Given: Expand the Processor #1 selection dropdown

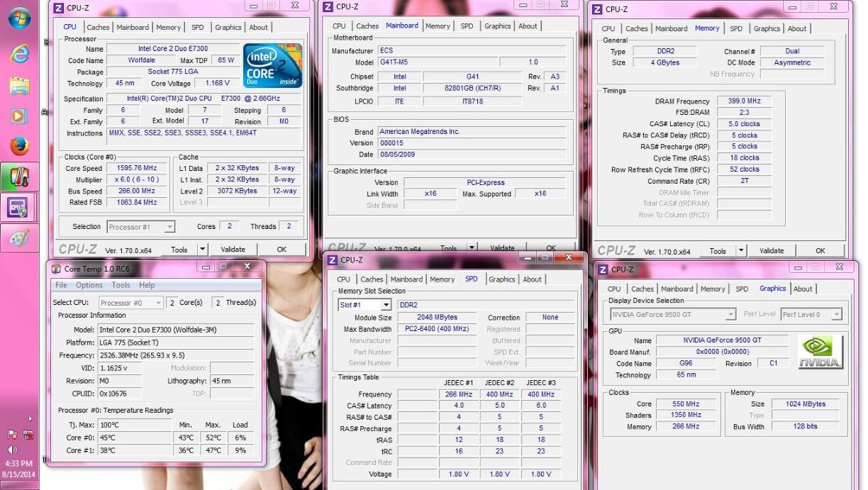Looking at the screenshot, I should pos(169,227).
